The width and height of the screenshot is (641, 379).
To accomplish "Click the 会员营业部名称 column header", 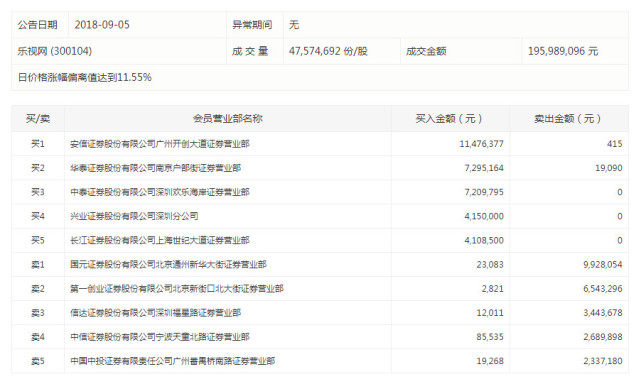I will [228, 119].
